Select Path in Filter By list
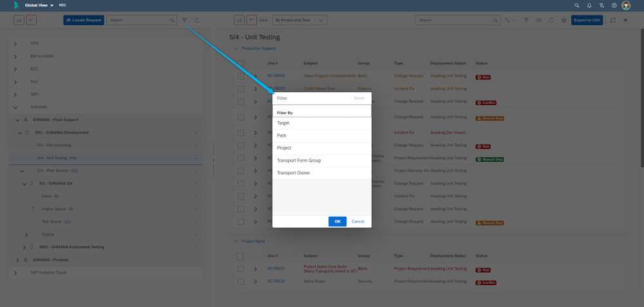The height and width of the screenshot is (307, 644). point(322,135)
